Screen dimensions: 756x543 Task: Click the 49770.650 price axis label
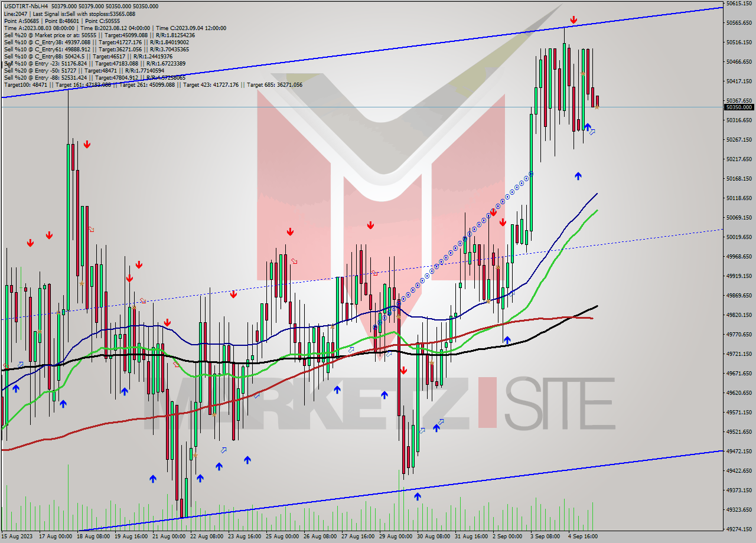[739, 335]
